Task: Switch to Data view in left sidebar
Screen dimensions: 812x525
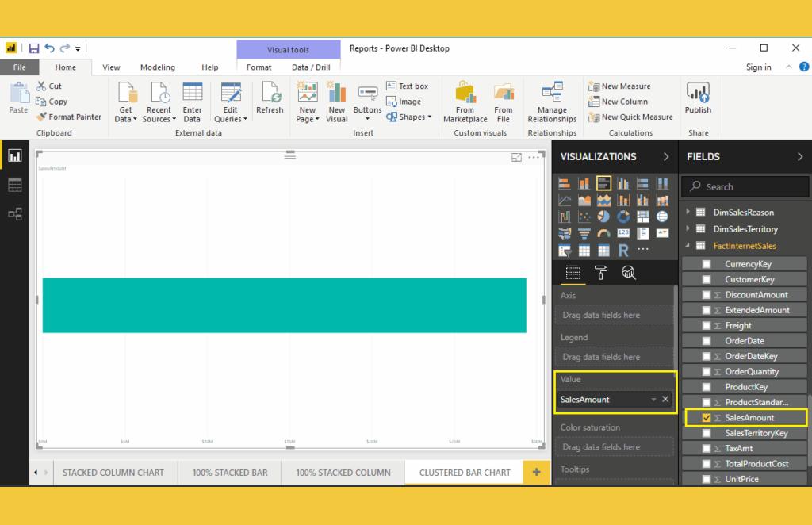Action: (14, 185)
